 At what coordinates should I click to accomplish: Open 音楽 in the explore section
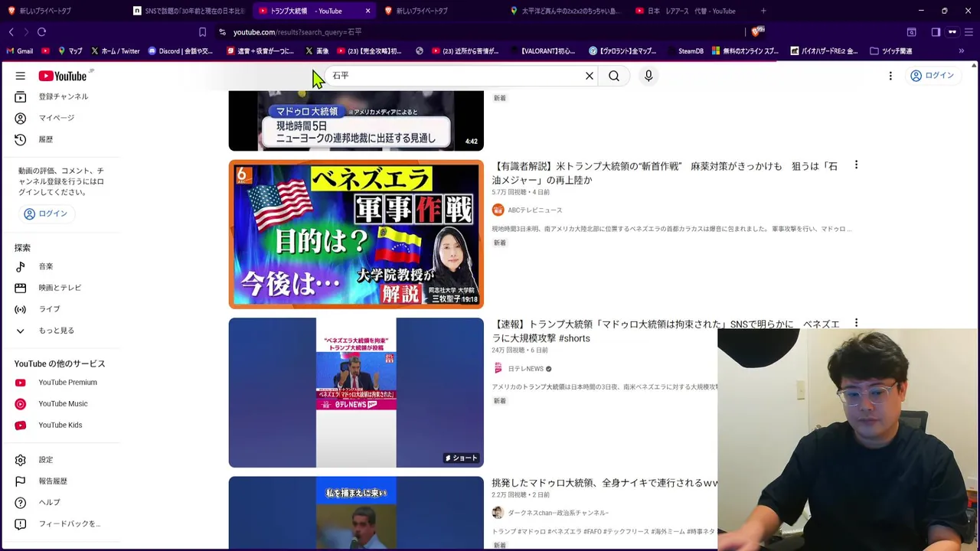pos(61,266)
